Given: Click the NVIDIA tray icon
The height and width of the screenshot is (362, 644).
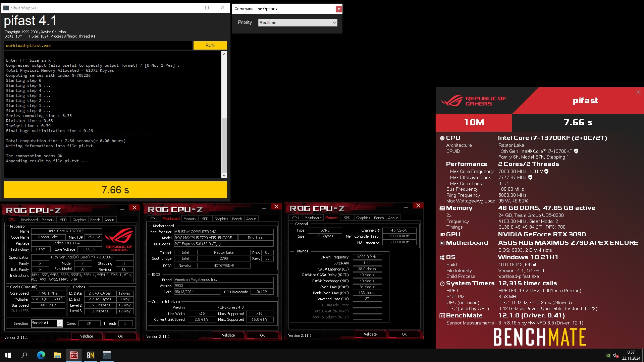Looking at the screenshot, I should (608, 355).
